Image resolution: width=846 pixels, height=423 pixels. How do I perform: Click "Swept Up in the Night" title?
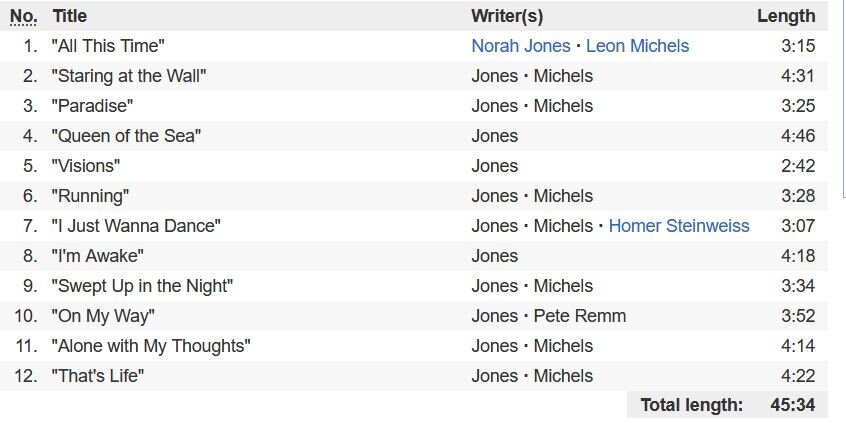coord(142,285)
